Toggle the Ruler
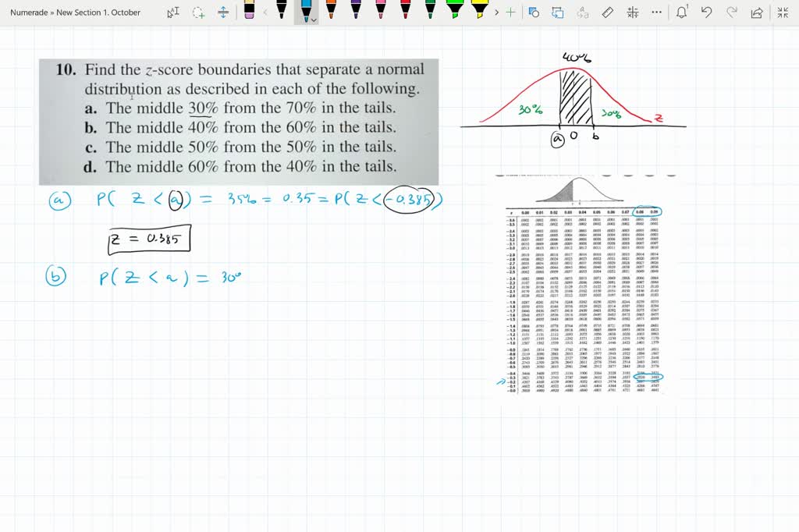This screenshot has height=532, width=799. point(607,12)
